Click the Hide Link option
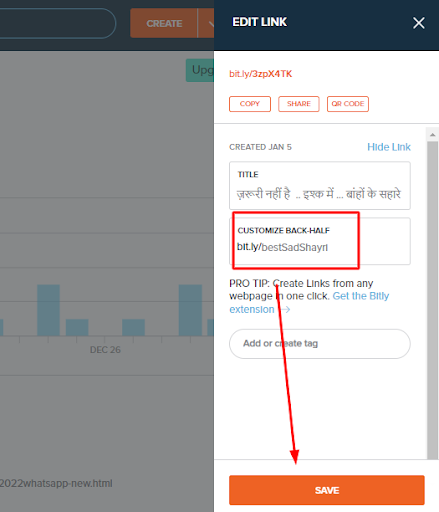439x512 pixels. [x=389, y=147]
